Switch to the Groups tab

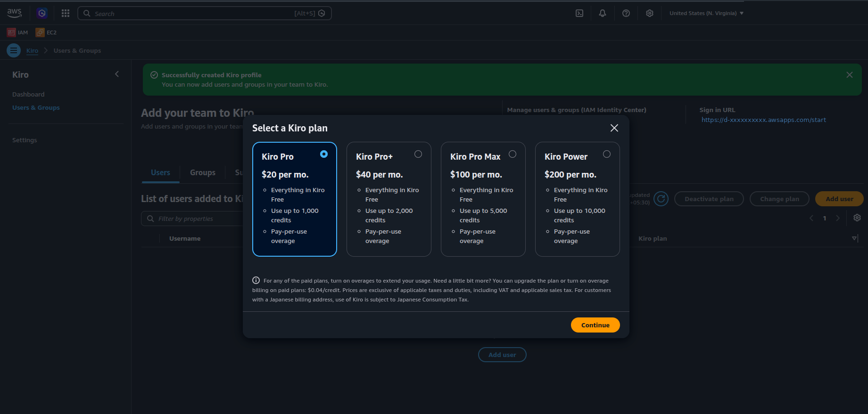[x=203, y=173]
